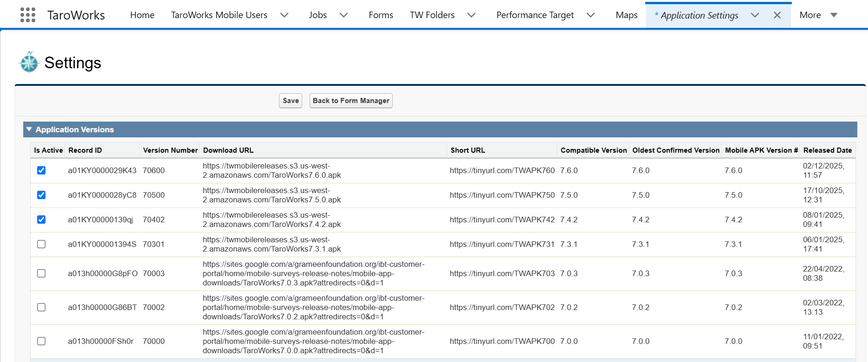Click short URL https://tinyurl.com/TWAPK742
Screen dimensions: 868x362
502,220
